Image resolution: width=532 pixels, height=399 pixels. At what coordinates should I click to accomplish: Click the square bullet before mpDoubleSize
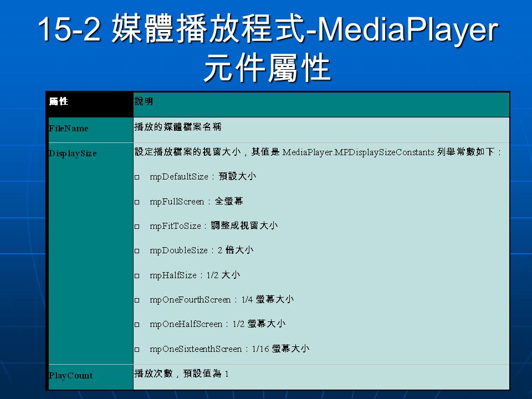[x=137, y=251]
